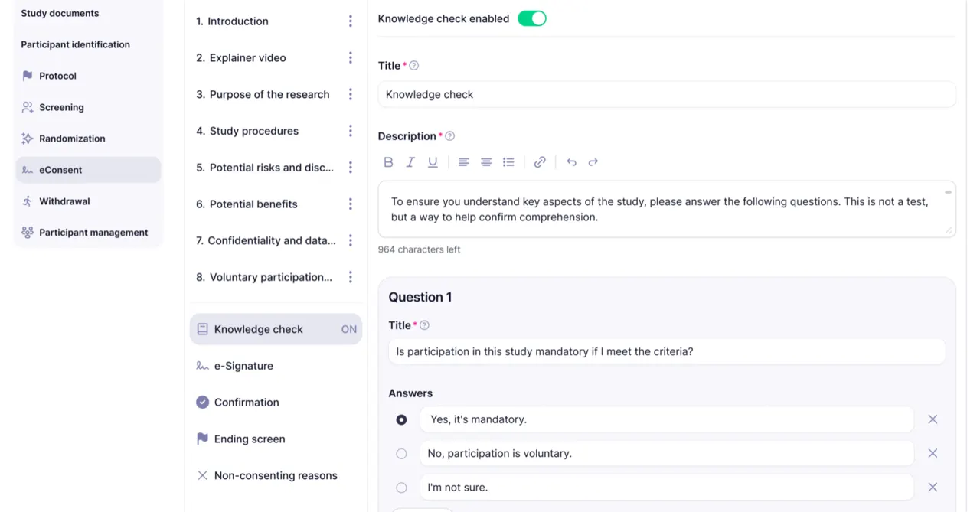This screenshot has height=512, width=980.
Task: Apply bold formatting in description toolbar
Action: point(388,162)
